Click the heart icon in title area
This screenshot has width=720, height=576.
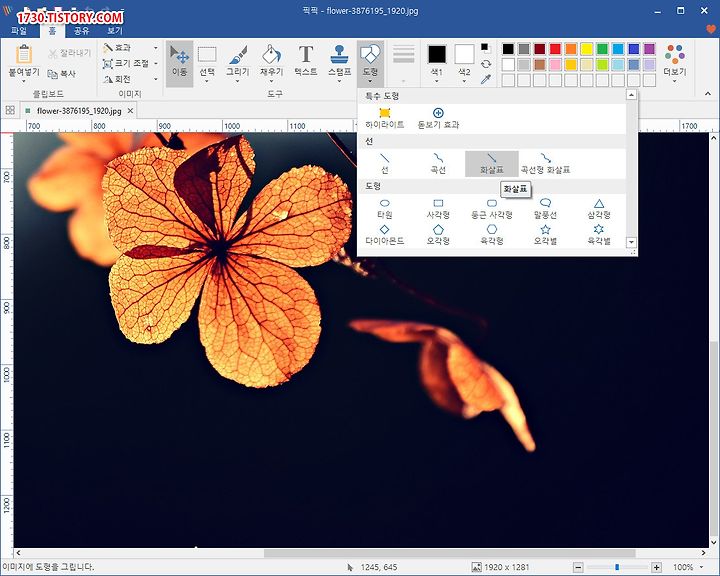(x=711, y=29)
